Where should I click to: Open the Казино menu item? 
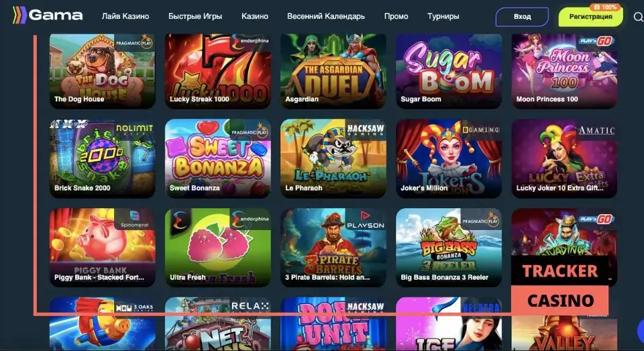255,16
